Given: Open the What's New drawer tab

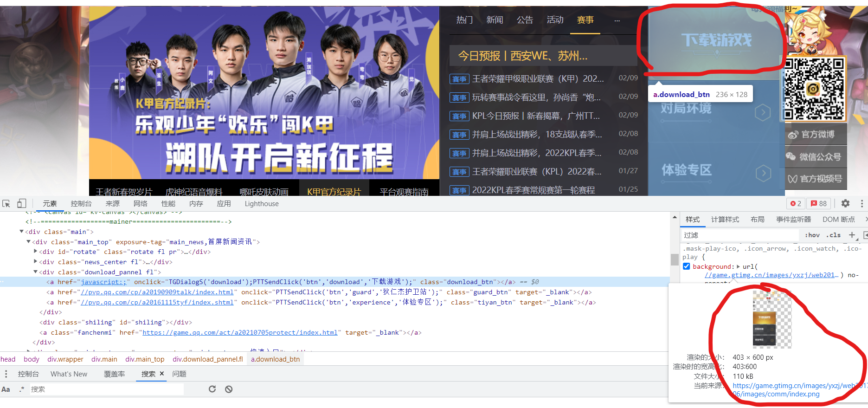Looking at the screenshot, I should [x=69, y=374].
